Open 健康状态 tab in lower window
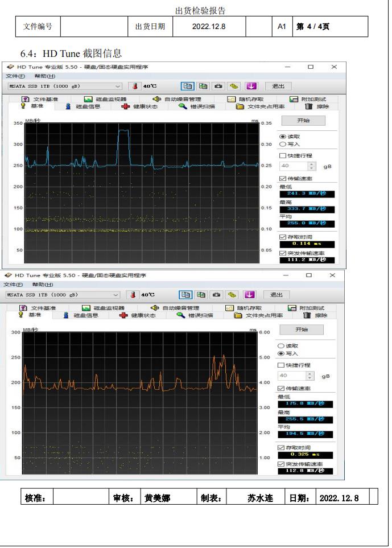The image size is (392, 548). (137, 315)
